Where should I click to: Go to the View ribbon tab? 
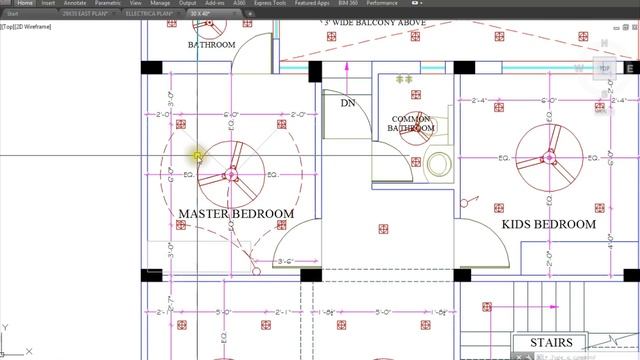pyautogui.click(x=136, y=3)
